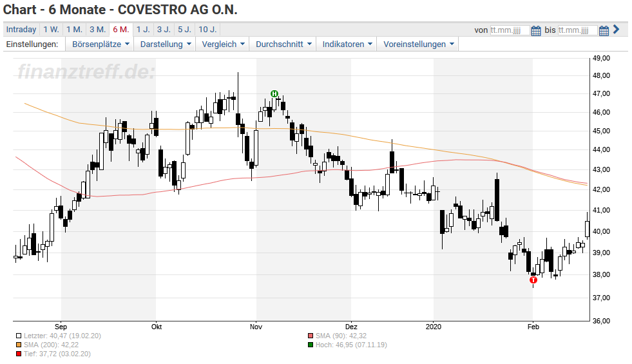Select the 1 J. timeframe tab
632x364 pixels.
[142, 30]
